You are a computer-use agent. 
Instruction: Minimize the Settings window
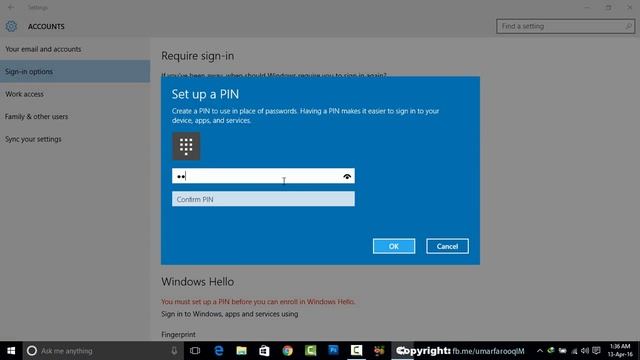point(587,7)
